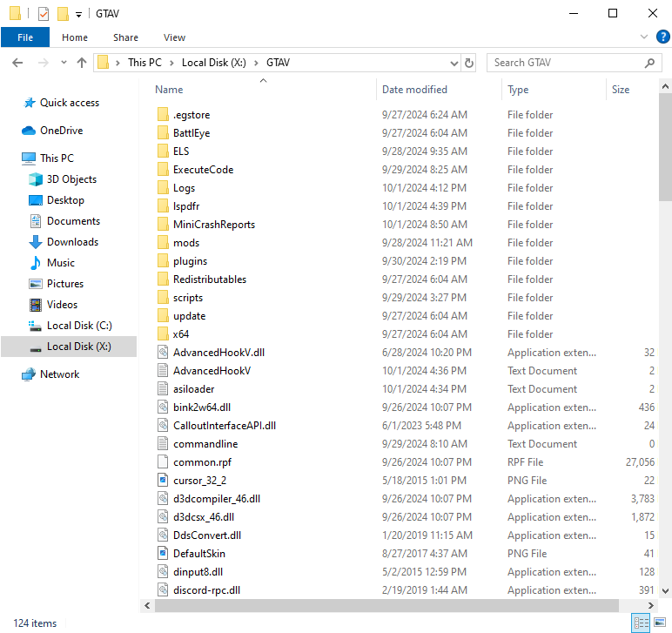Click the magnifier search icon
This screenshot has height=633, width=672.
(649, 63)
